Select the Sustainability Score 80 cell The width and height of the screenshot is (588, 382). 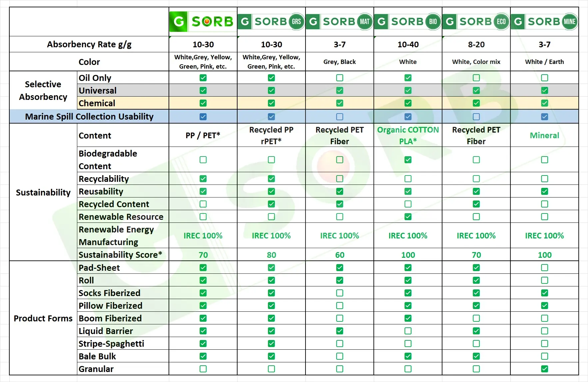pyautogui.click(x=271, y=255)
